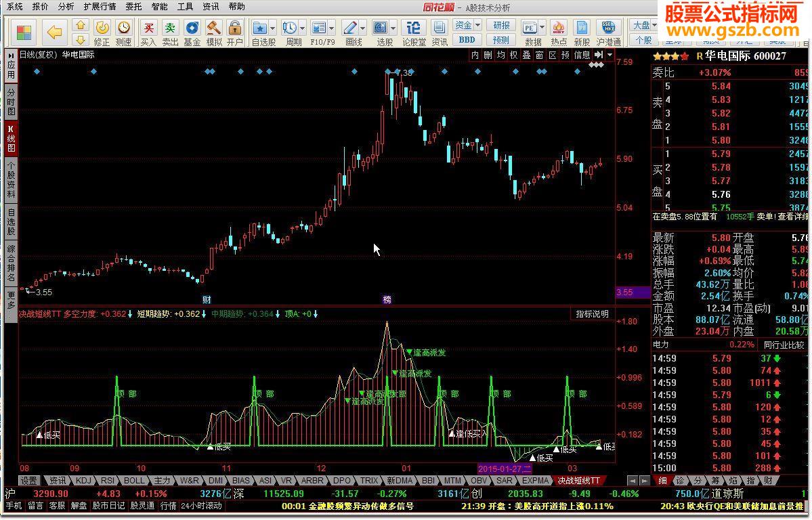This screenshot has width=812, height=520.
Task: Toggle the 叠 overlay option
Action: pos(527,55)
